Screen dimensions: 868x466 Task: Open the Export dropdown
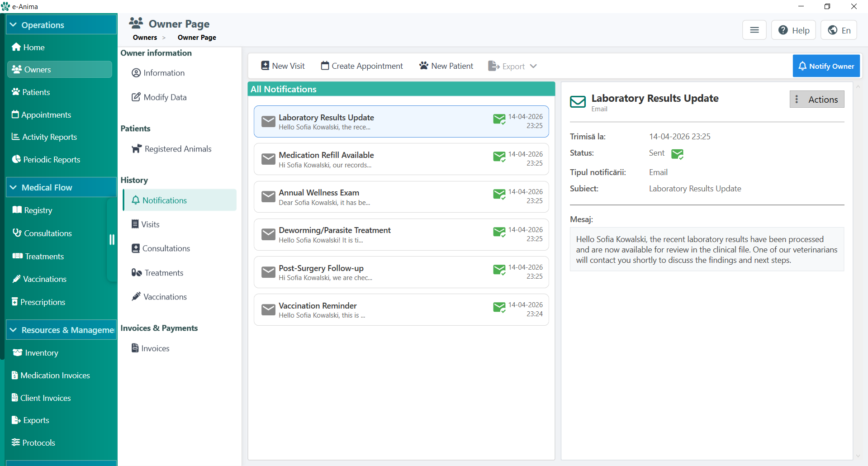pos(512,66)
